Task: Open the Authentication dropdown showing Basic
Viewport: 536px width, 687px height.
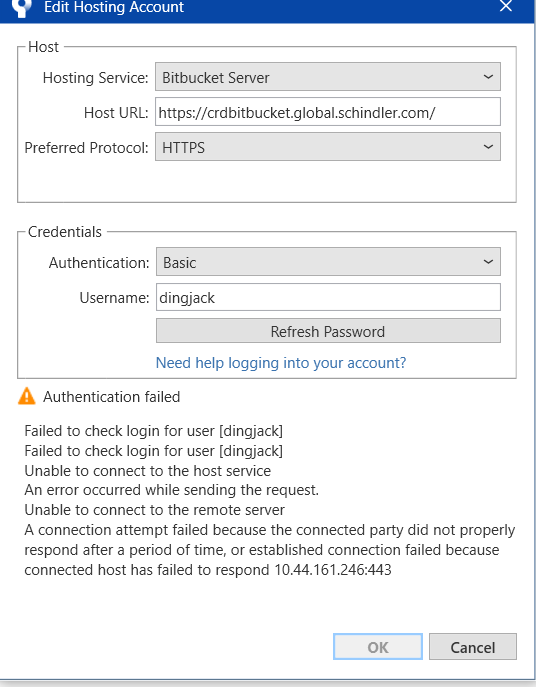Action: click(328, 262)
